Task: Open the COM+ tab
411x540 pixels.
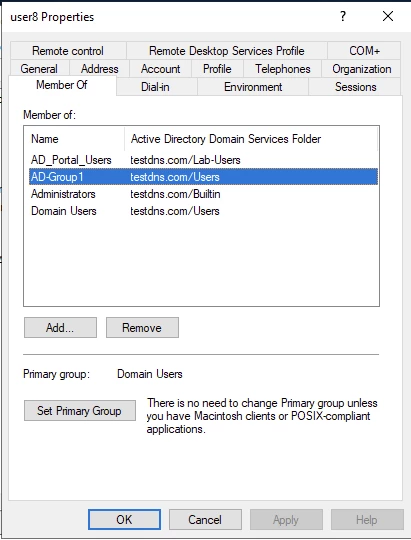Action: click(364, 51)
